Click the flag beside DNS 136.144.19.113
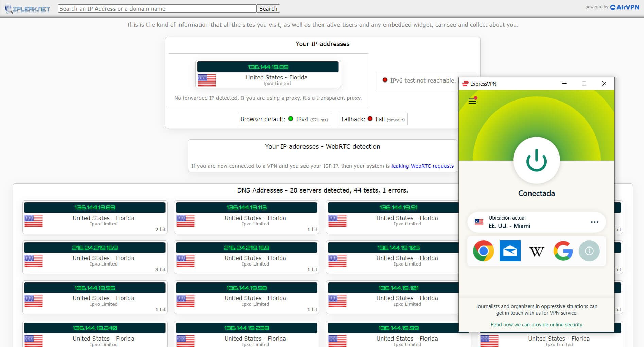The width and height of the screenshot is (644, 347). (186, 221)
